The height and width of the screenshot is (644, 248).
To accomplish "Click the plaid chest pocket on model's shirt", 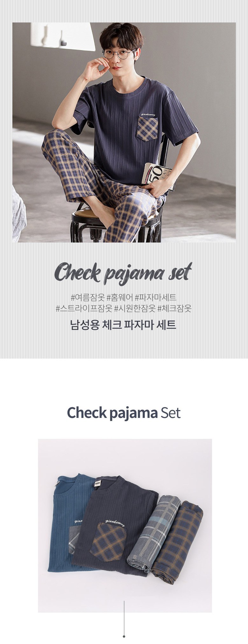I will [147, 129].
